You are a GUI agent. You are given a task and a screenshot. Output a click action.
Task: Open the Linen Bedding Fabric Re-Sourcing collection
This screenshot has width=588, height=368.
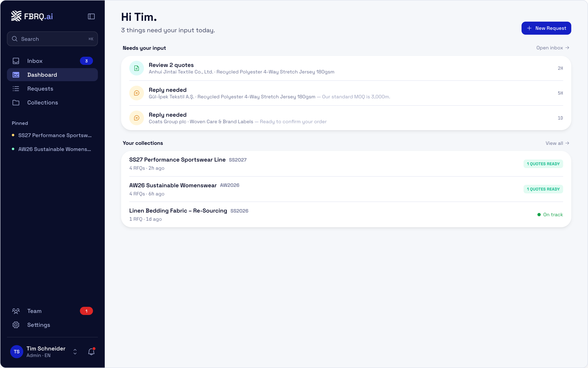tap(346, 214)
